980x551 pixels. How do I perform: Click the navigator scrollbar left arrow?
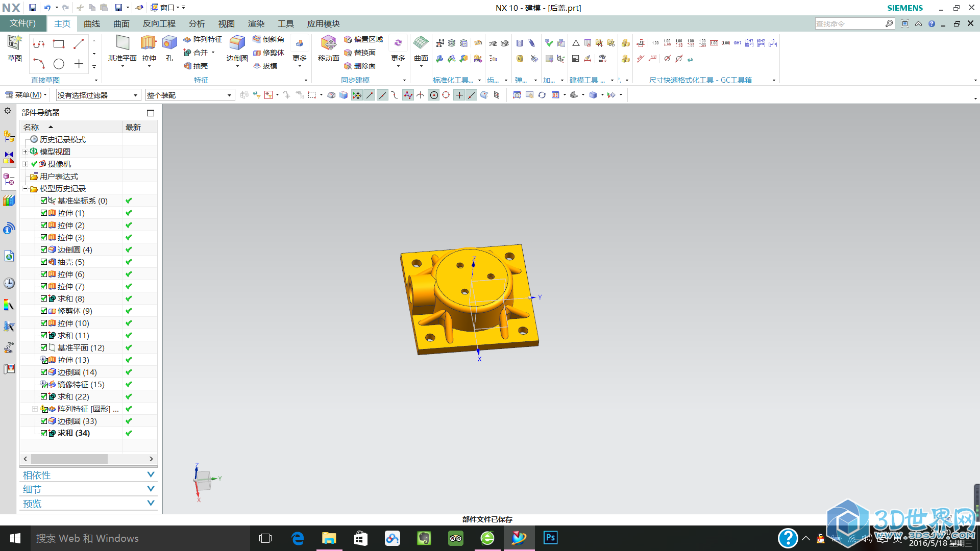[25, 459]
